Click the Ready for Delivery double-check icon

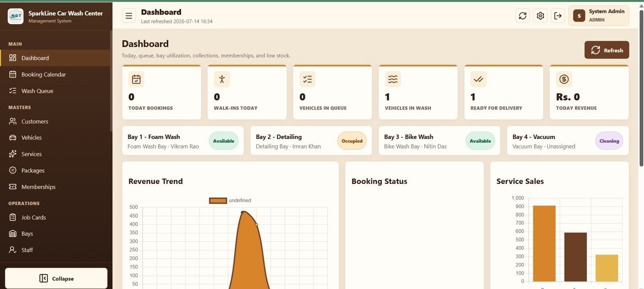479,79
